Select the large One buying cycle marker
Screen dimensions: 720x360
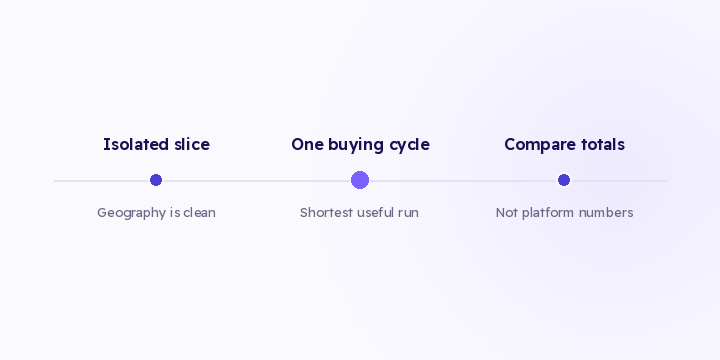pos(360,180)
